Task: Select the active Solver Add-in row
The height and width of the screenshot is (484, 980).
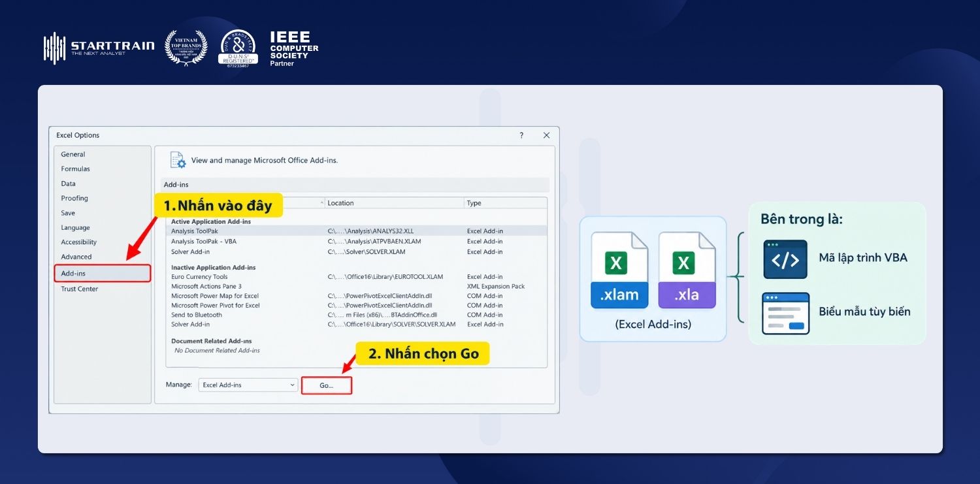Action: tap(357, 251)
